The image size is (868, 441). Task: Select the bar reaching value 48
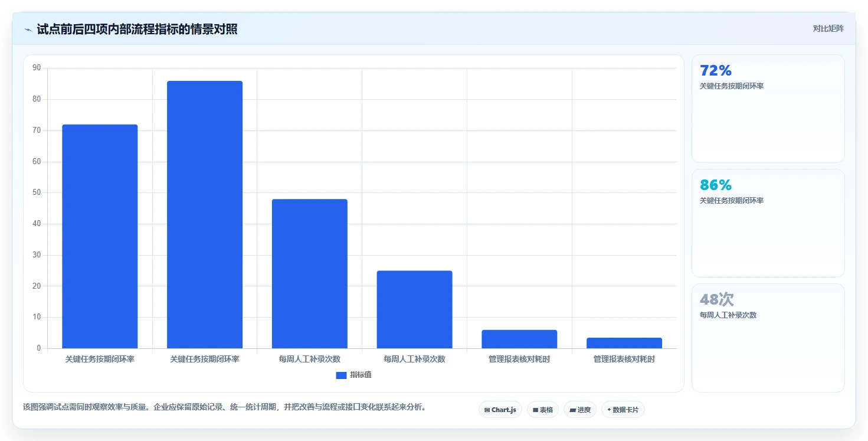pos(310,273)
